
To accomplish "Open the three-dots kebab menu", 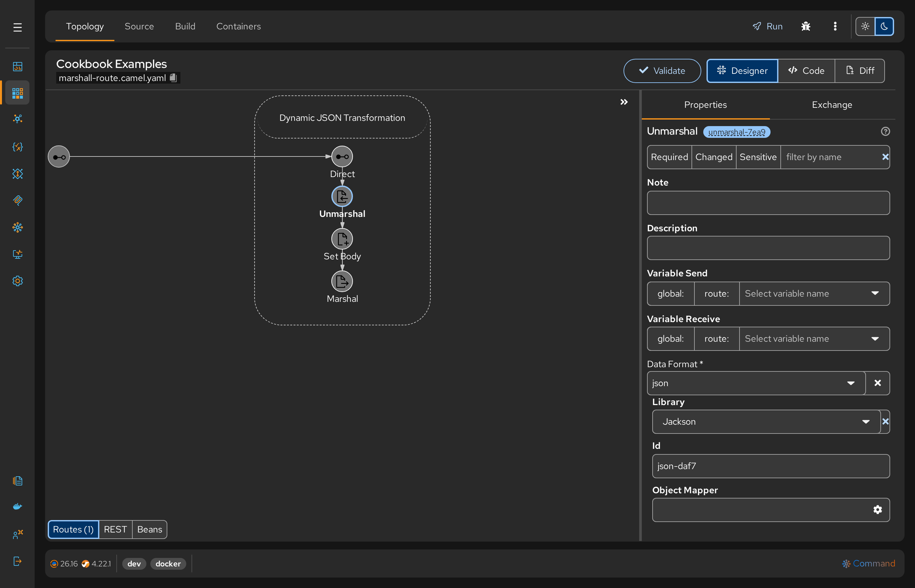I will point(835,26).
